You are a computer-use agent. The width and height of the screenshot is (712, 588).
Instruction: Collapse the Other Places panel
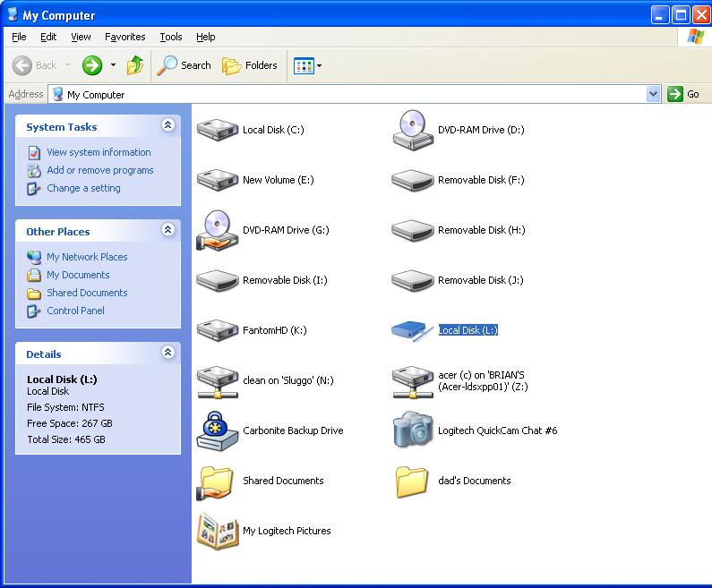[167, 231]
